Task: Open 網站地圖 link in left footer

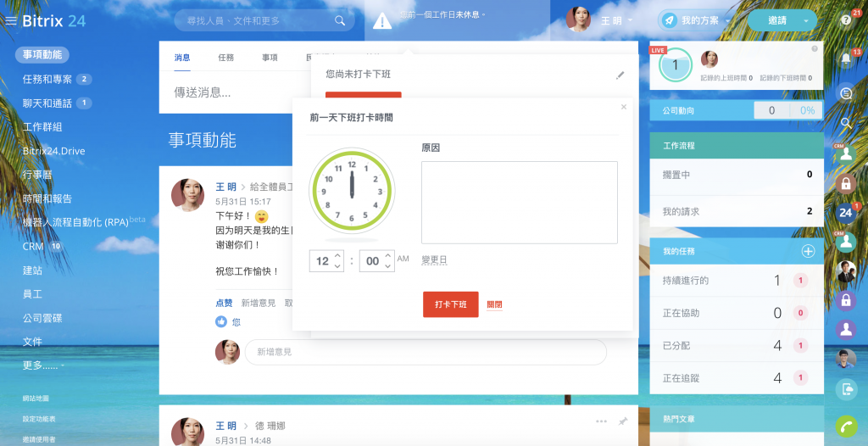Action: pos(36,398)
